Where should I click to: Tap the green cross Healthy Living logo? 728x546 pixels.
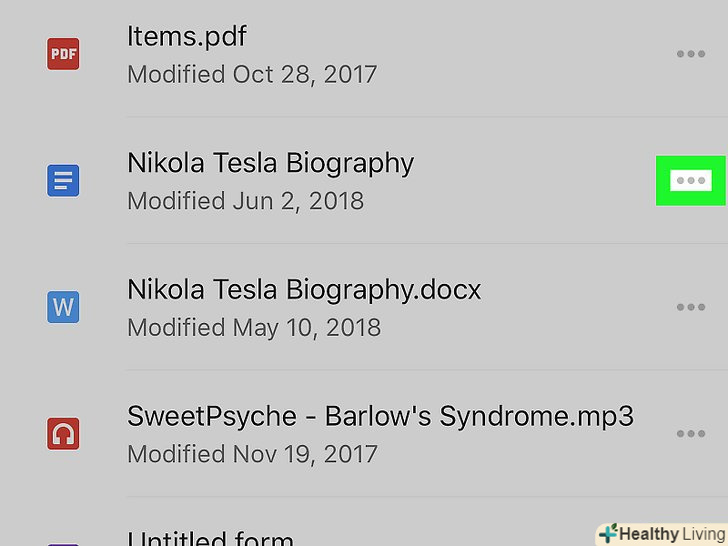click(608, 534)
